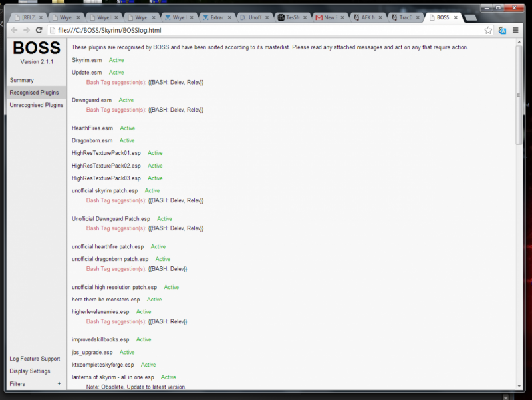
Task: Click the higherlevelenemies.esp plugin name
Action: coord(100,311)
